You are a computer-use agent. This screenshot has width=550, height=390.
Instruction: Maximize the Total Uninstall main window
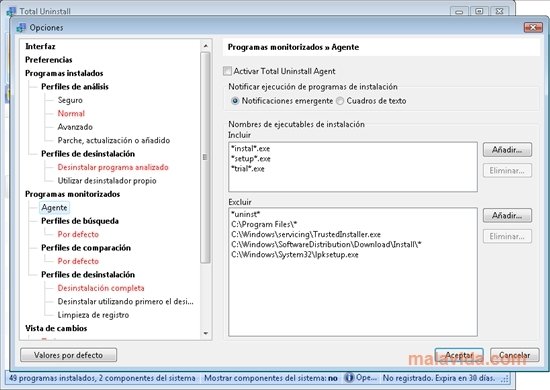coord(479,12)
